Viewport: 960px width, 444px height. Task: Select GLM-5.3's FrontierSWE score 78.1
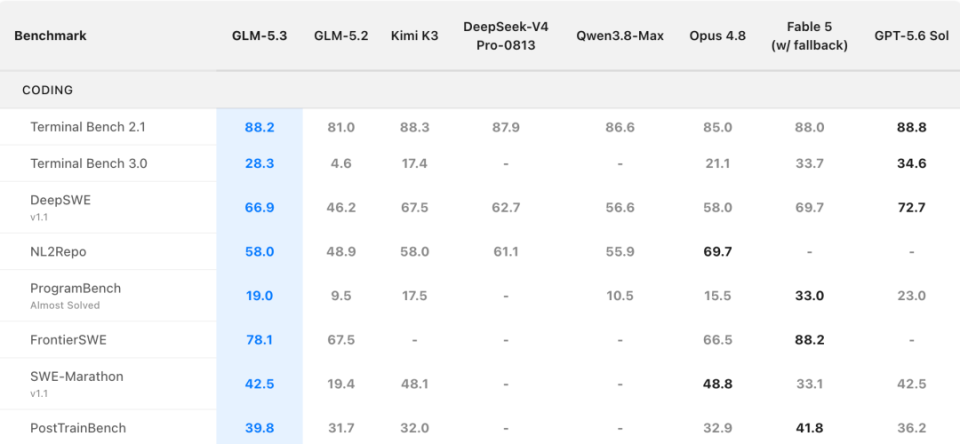click(x=260, y=339)
